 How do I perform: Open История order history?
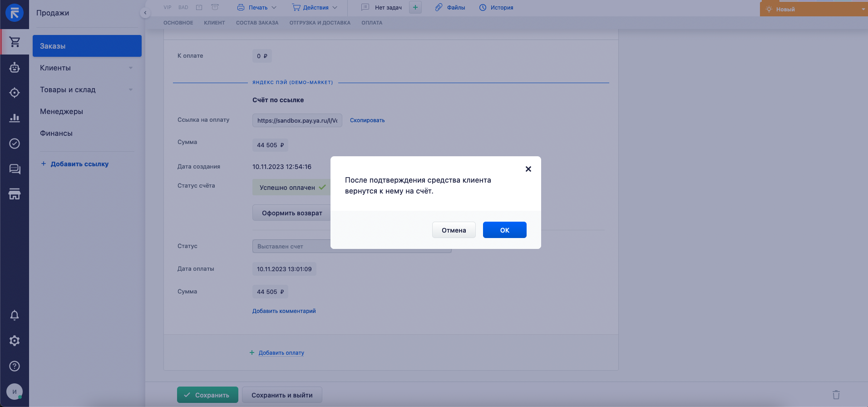(x=496, y=8)
